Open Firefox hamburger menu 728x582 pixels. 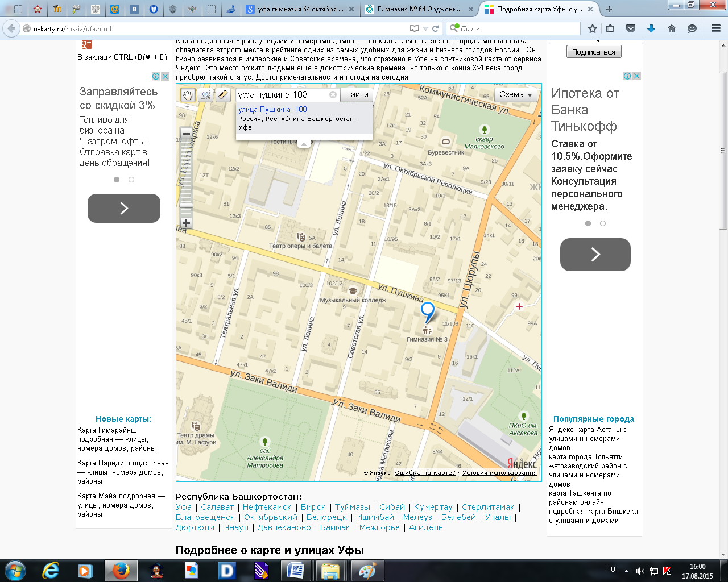pos(716,28)
